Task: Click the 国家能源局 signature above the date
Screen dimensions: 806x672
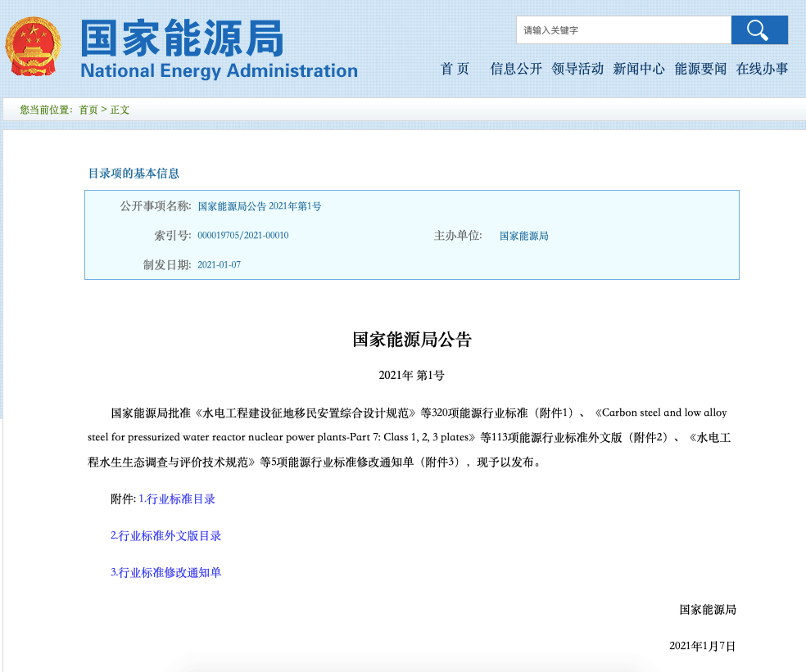Action: click(708, 610)
